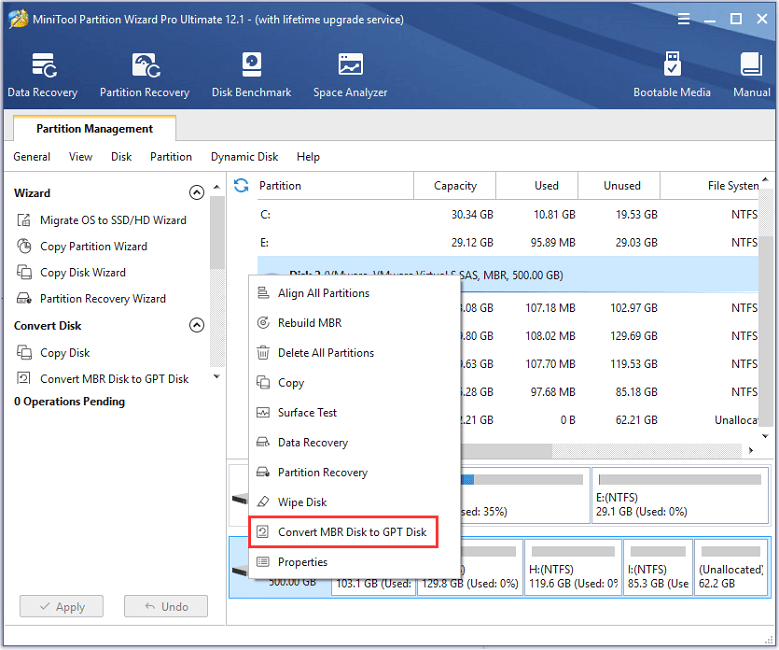Screen dimensions: 779x650
Task: Select the Partition Management tab
Action: pos(94,129)
